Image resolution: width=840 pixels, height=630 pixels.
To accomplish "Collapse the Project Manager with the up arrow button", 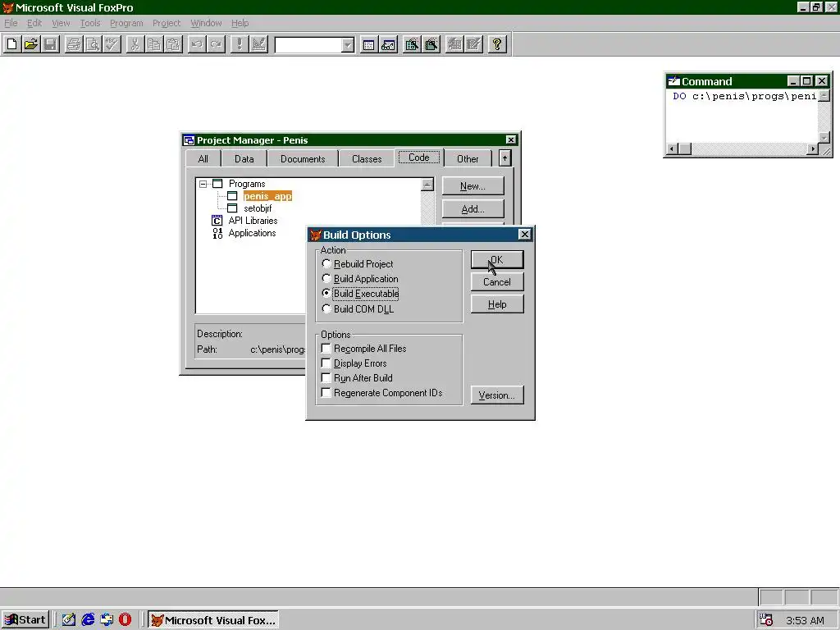I will click(x=504, y=158).
